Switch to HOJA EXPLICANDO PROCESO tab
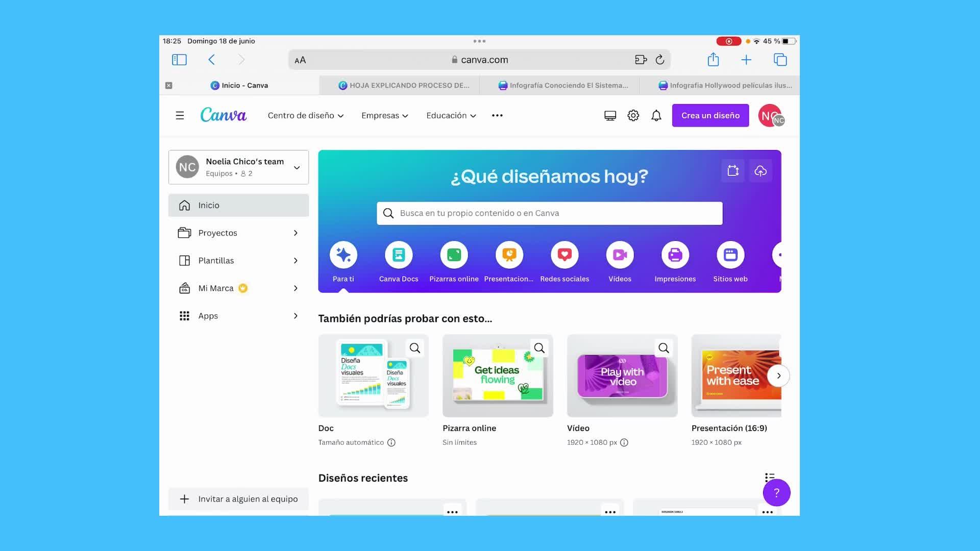 (403, 85)
